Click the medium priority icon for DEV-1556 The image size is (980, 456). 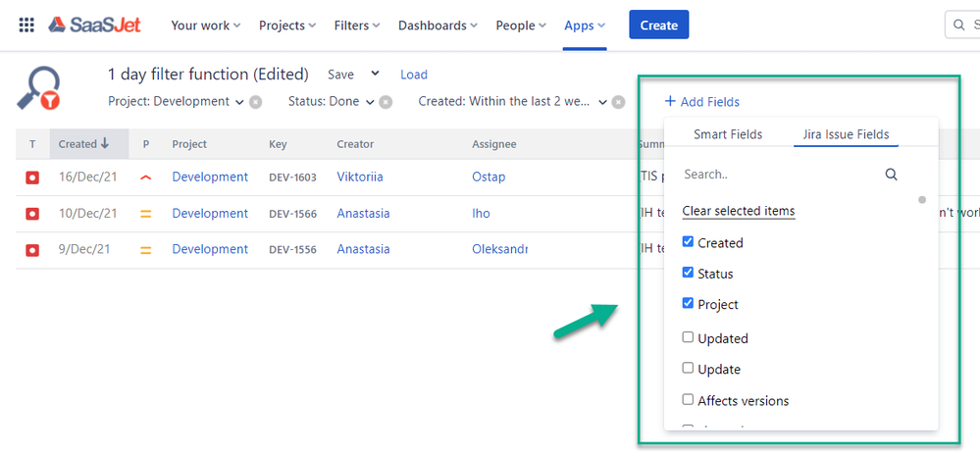click(x=145, y=250)
